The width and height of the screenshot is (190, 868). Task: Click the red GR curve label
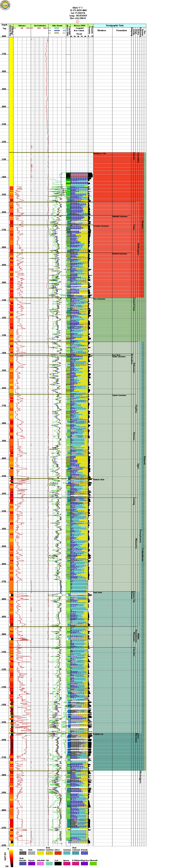22,28
